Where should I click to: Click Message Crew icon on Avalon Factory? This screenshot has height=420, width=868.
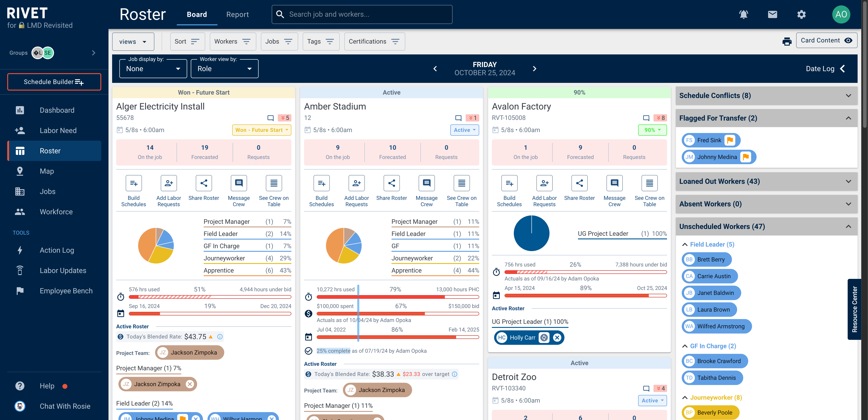pos(614,183)
